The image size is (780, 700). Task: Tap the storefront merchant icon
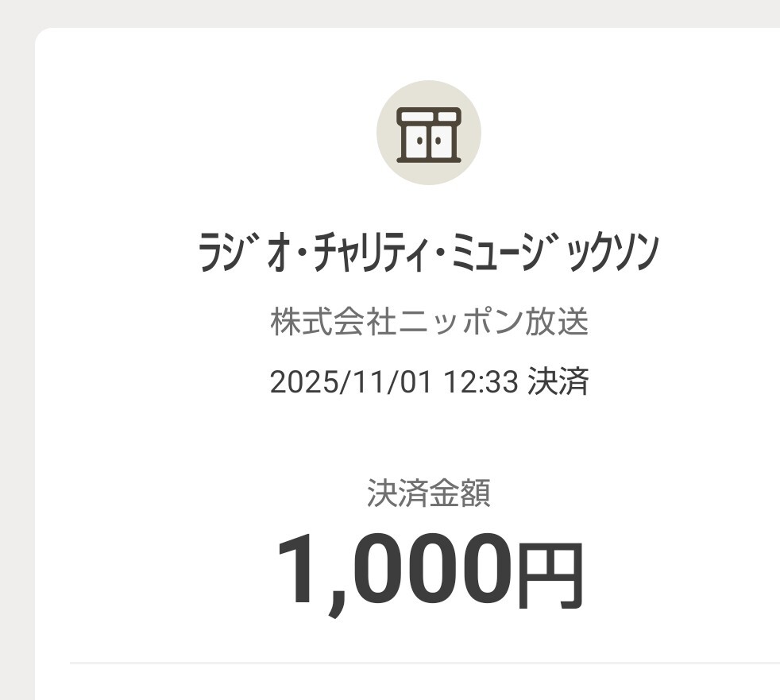click(x=428, y=133)
